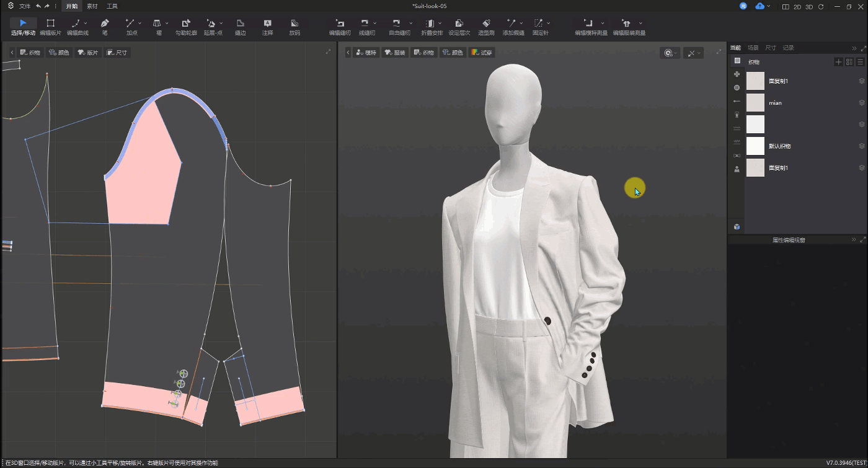Click the 编辑版片 tool icon
The image size is (868, 468).
(50, 24)
